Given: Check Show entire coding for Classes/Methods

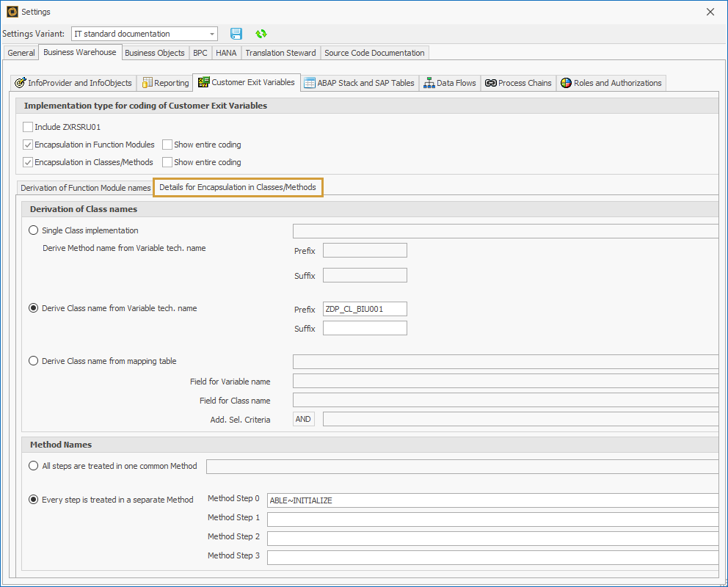Looking at the screenshot, I should click(167, 162).
